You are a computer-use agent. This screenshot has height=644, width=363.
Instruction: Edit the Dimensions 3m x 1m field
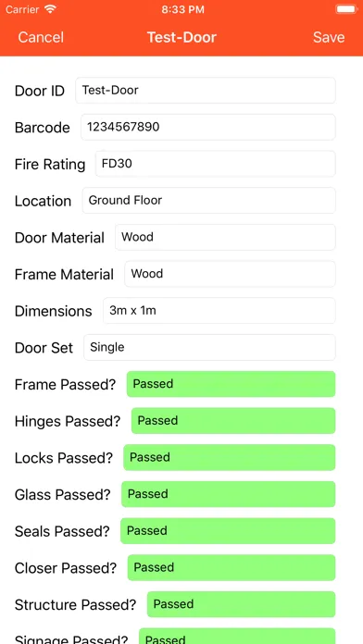(219, 311)
